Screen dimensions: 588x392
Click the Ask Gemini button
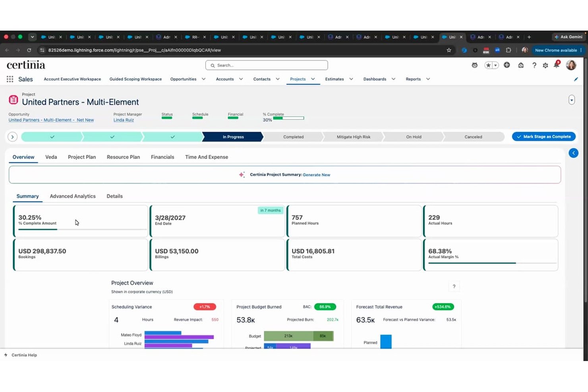tap(568, 37)
